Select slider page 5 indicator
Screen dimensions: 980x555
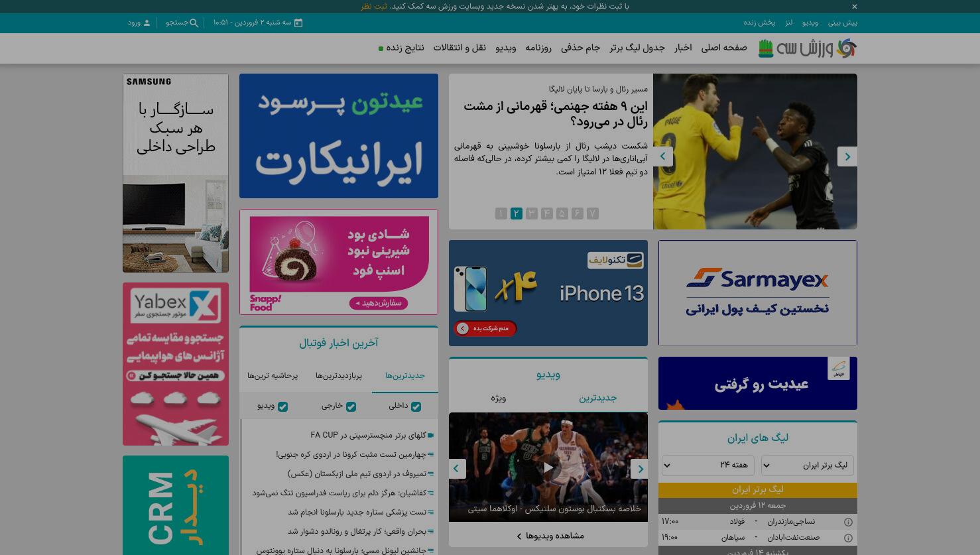click(562, 214)
